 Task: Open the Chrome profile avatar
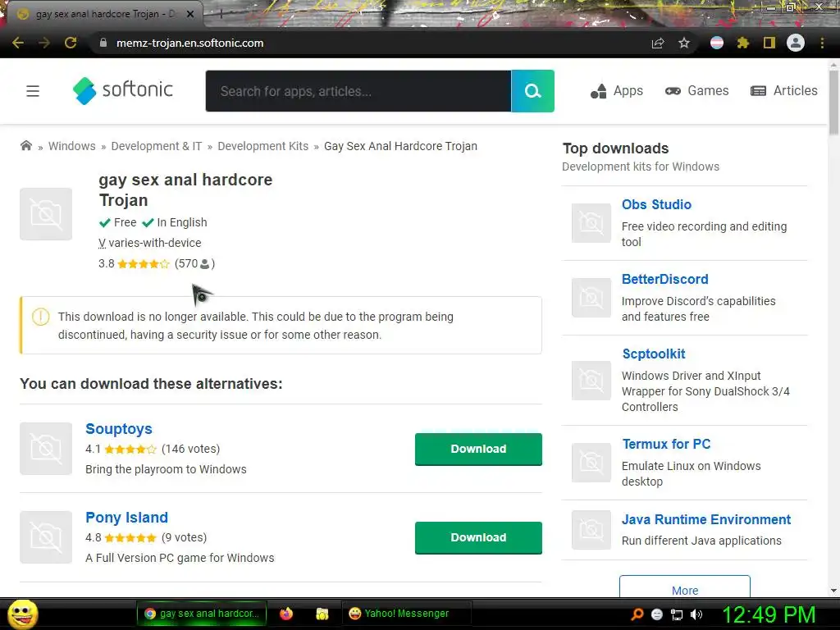click(796, 43)
